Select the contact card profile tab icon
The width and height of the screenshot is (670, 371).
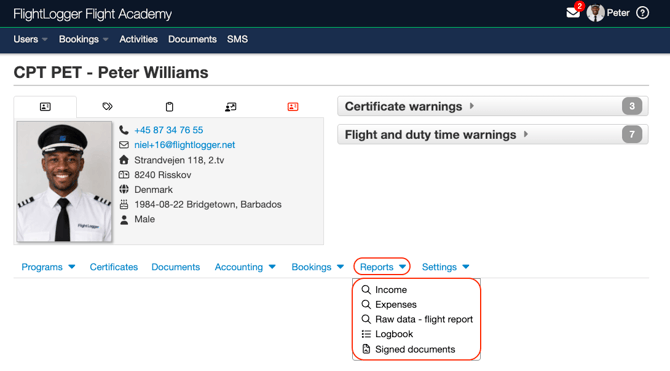click(45, 106)
